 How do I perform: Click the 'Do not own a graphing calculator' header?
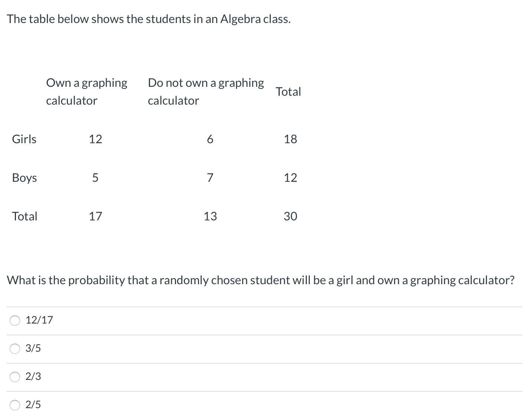click(x=206, y=91)
